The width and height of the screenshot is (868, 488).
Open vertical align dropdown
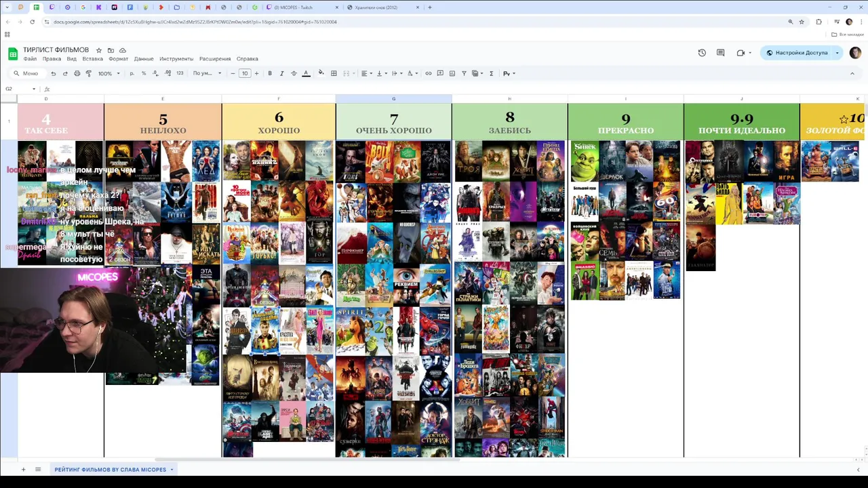point(381,73)
